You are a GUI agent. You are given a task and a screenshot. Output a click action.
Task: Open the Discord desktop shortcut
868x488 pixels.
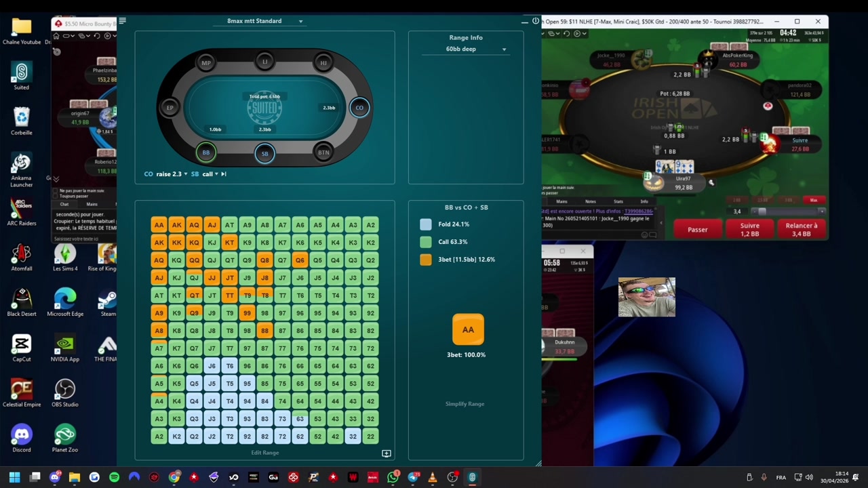(x=22, y=439)
